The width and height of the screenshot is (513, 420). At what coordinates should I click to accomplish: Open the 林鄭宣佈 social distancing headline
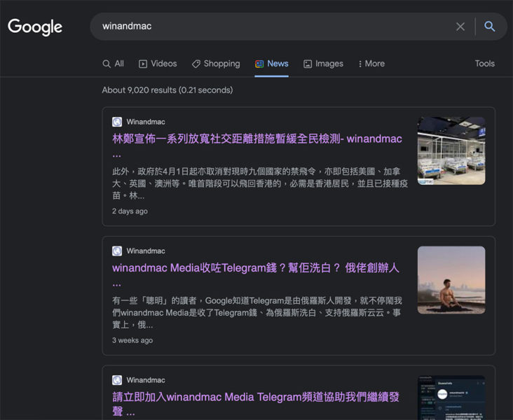pos(256,139)
